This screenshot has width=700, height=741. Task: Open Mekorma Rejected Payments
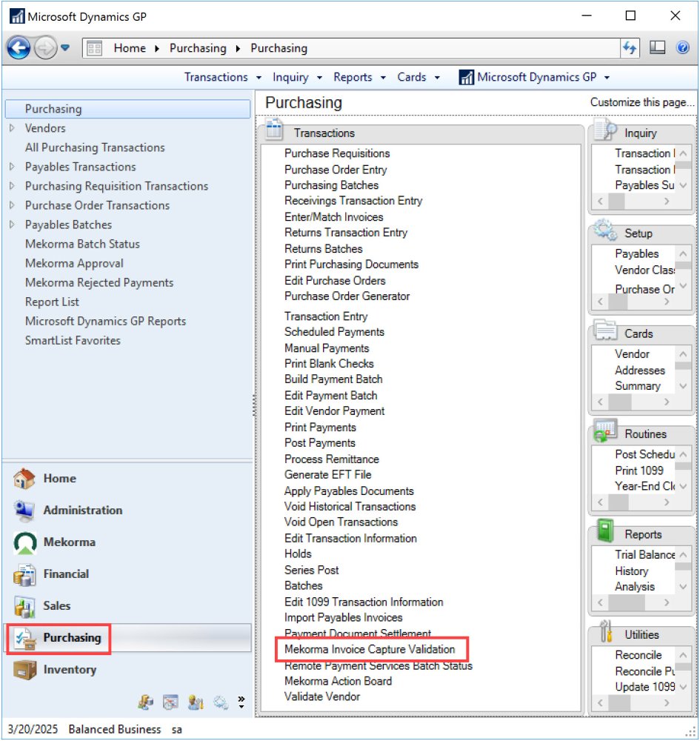[x=99, y=282]
